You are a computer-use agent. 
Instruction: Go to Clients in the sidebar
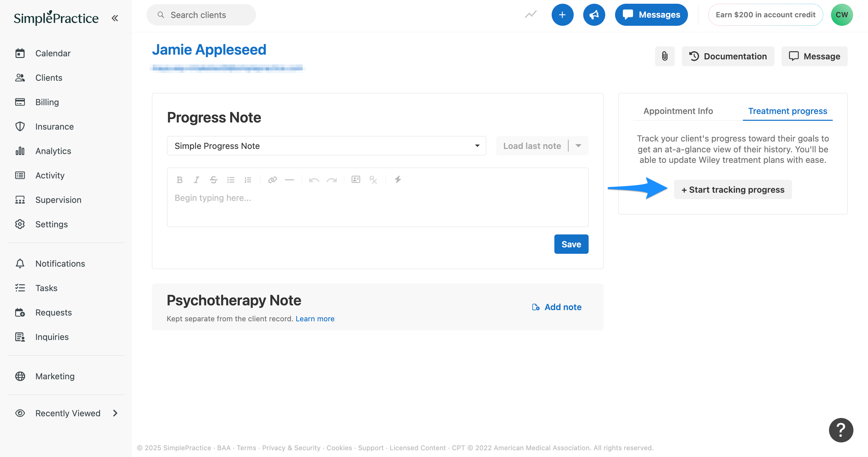coord(49,78)
